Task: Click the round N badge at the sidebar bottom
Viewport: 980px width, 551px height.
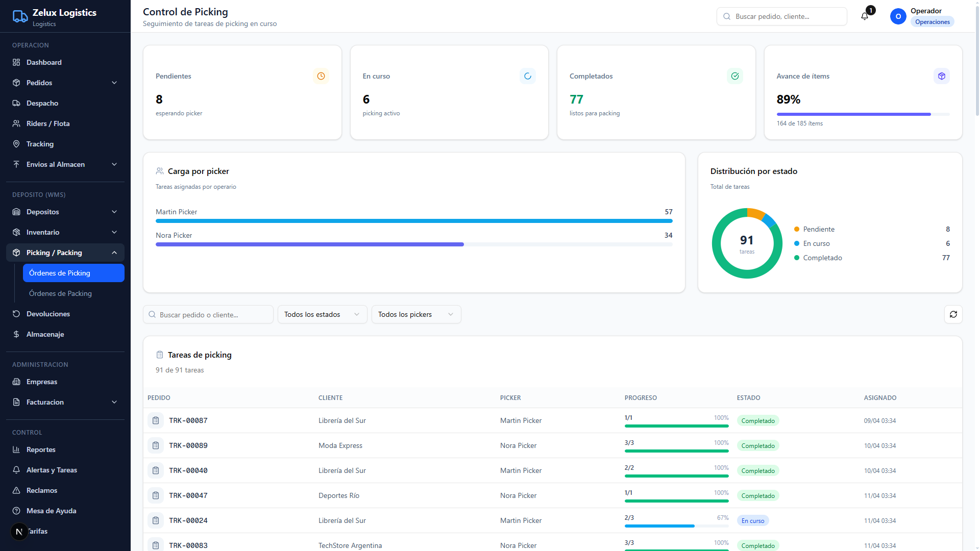Action: (x=19, y=532)
